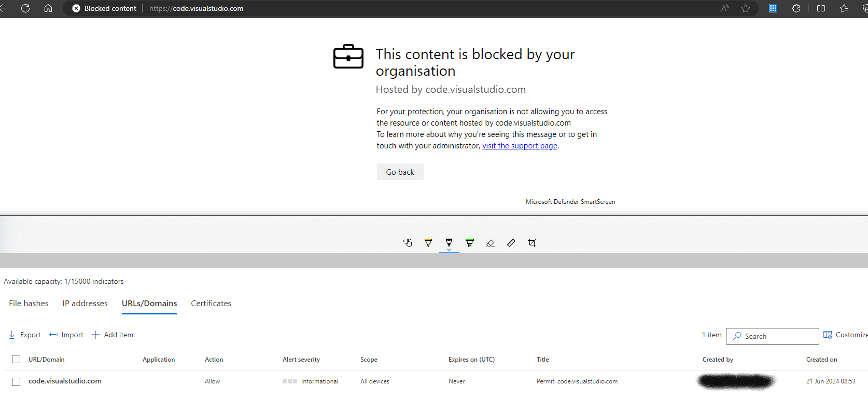Click the Never expiry cell

(457, 381)
